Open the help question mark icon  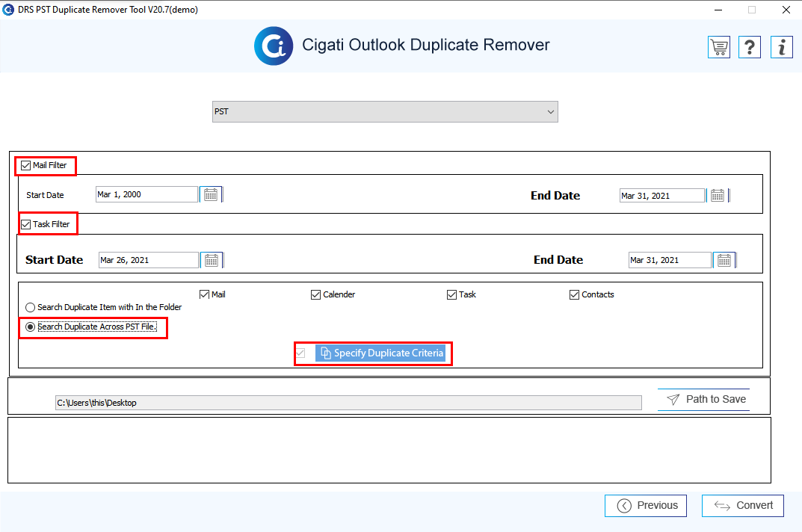(750, 48)
